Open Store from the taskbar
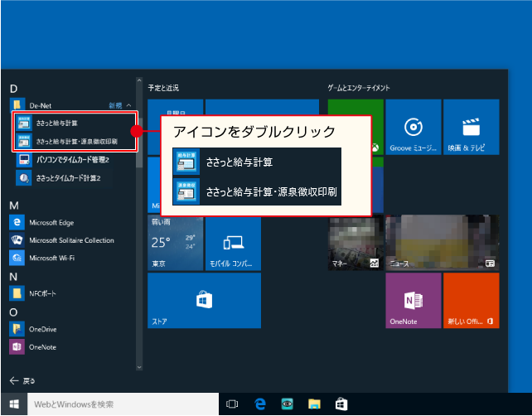532x416 pixels. (341, 404)
